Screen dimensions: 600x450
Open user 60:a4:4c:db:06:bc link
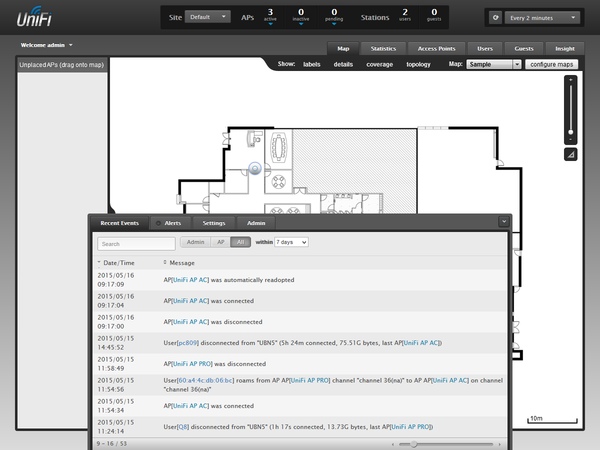pos(205,380)
